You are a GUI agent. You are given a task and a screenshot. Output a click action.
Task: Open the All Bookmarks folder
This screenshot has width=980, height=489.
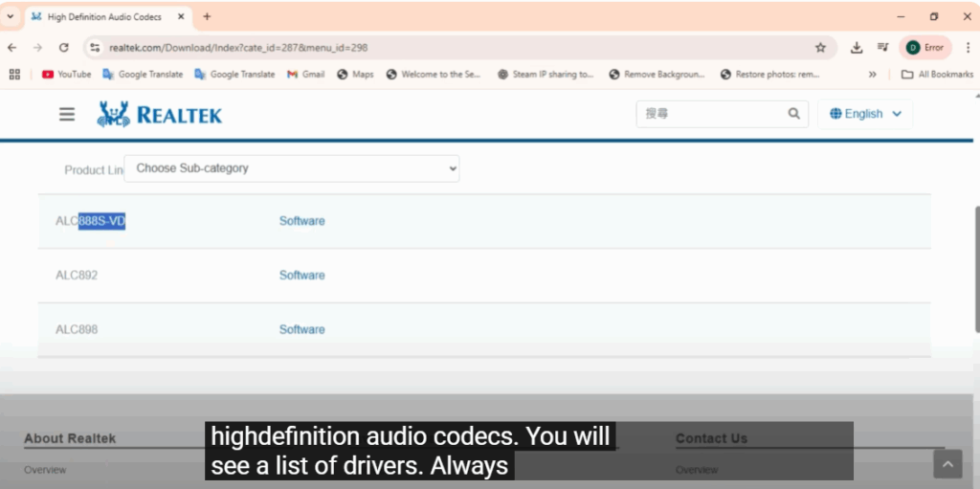(x=937, y=75)
